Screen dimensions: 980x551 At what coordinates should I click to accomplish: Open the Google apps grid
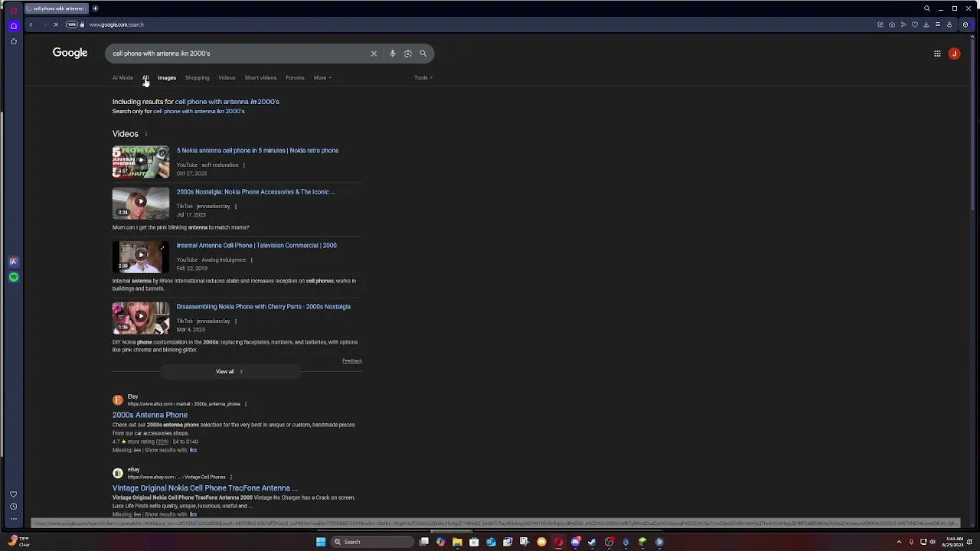coord(937,54)
